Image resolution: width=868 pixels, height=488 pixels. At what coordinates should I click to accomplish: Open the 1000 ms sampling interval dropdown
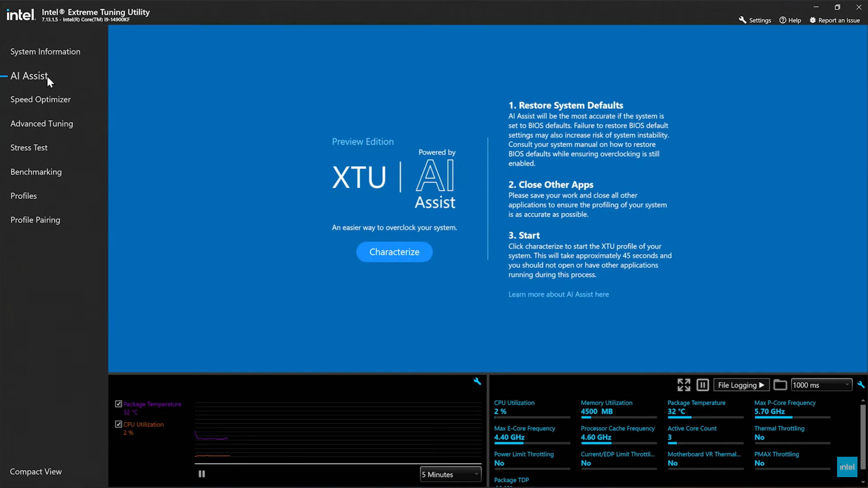821,385
